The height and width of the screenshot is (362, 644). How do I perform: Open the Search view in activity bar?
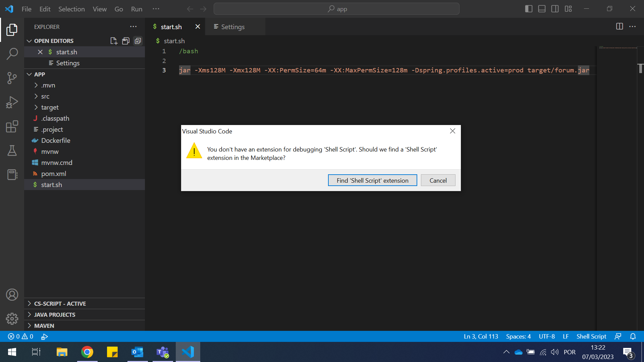click(12, 54)
